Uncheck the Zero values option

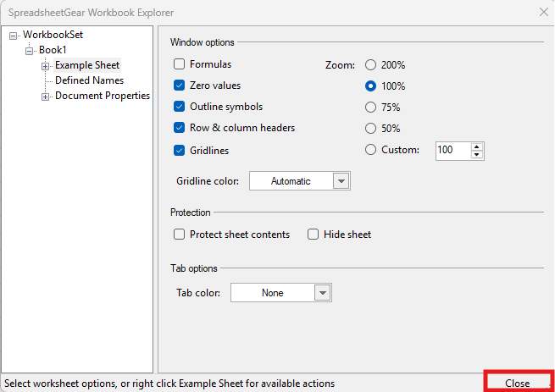point(180,86)
